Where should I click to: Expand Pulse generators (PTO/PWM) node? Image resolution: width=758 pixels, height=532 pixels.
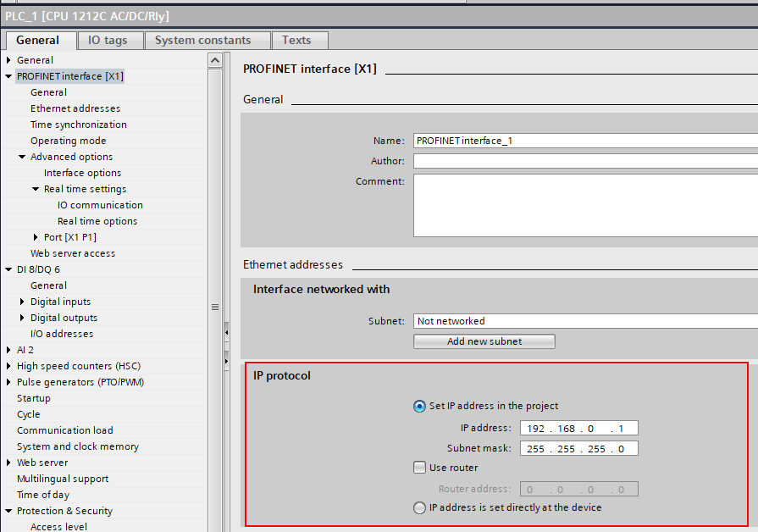[8, 382]
